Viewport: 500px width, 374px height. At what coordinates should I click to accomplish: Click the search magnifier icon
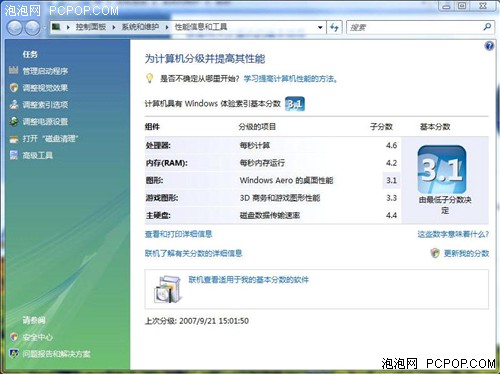pyautogui.click(x=487, y=27)
